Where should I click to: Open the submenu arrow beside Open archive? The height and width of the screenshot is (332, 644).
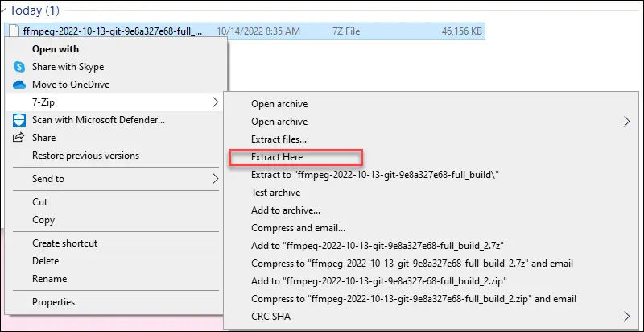[x=625, y=122]
